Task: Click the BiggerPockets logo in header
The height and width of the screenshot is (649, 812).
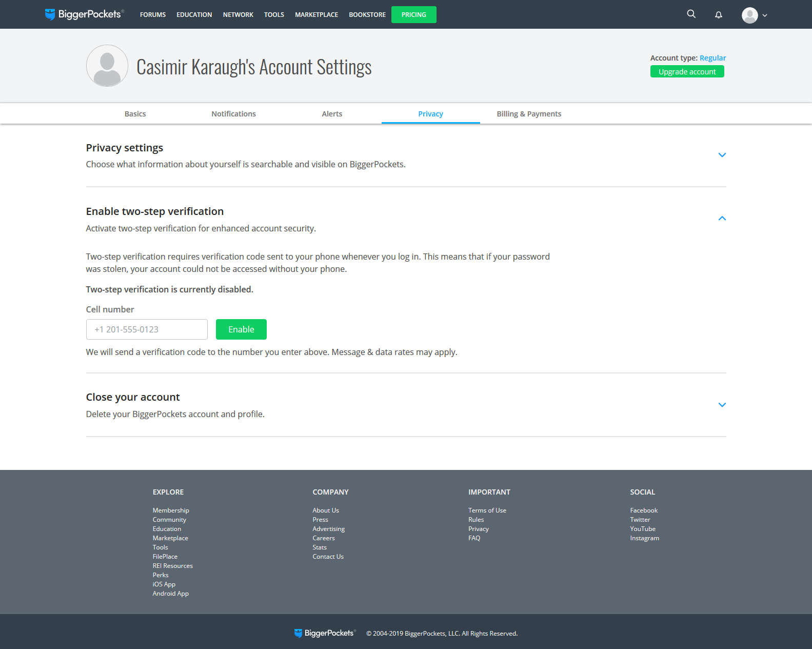Action: (x=85, y=14)
